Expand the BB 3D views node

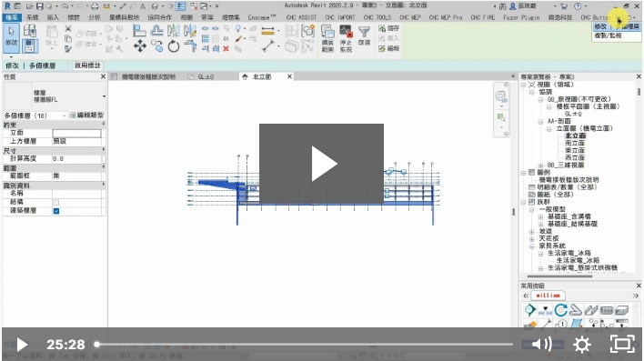point(540,165)
